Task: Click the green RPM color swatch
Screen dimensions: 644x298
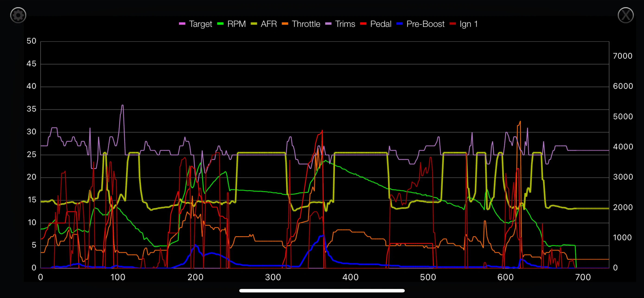Action: [220, 24]
